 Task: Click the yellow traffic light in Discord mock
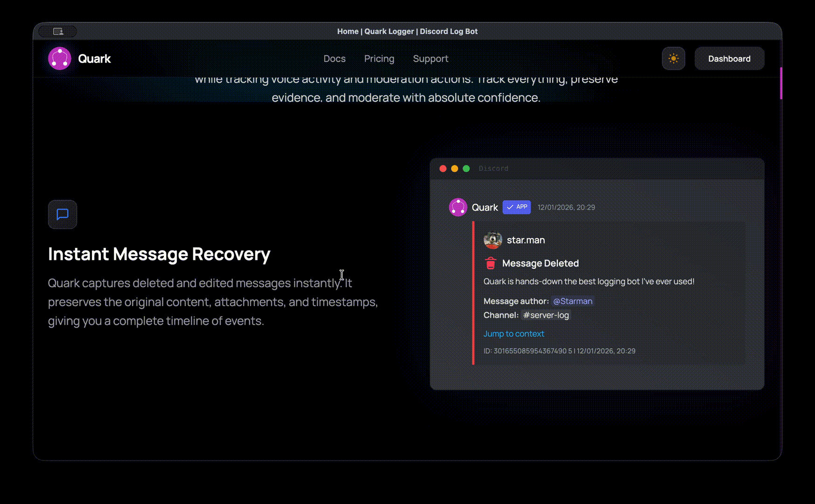click(x=455, y=168)
